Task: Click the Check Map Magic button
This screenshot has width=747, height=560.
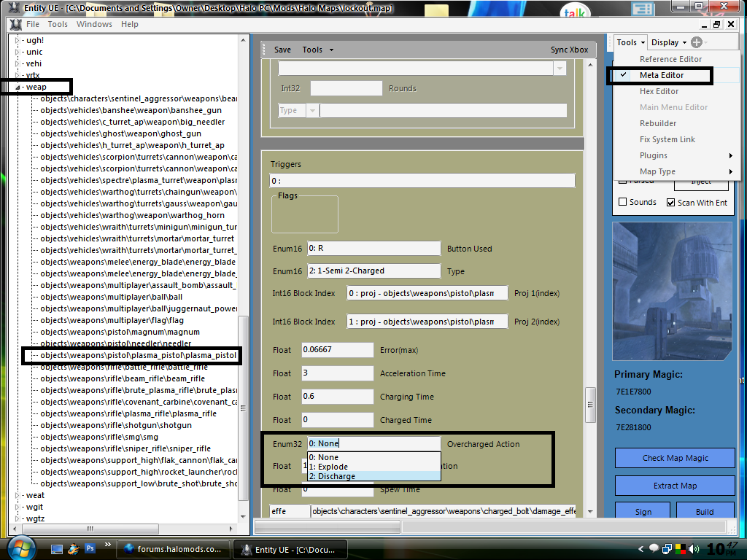Action: point(675,458)
